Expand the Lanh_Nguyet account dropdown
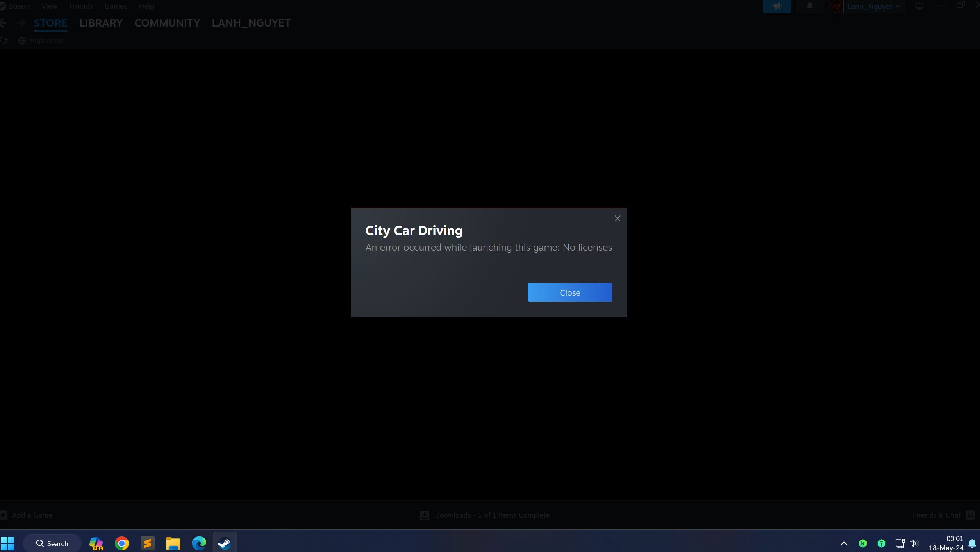 click(873, 7)
